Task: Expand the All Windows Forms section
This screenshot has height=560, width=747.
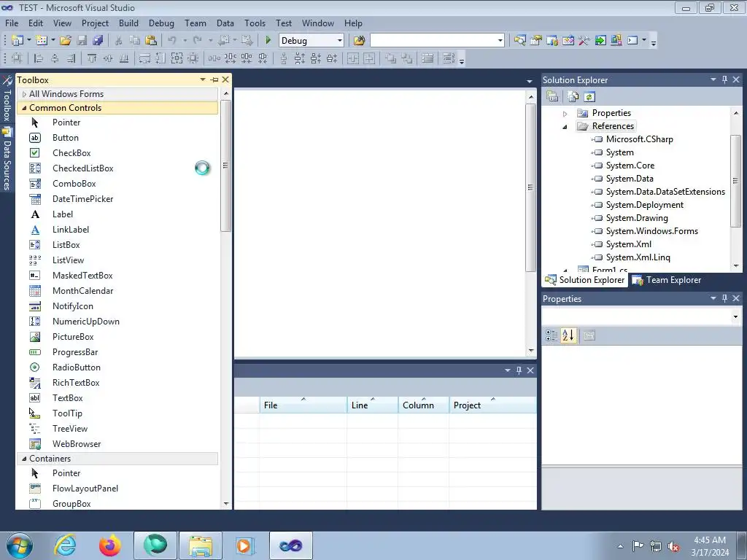Action: click(24, 94)
